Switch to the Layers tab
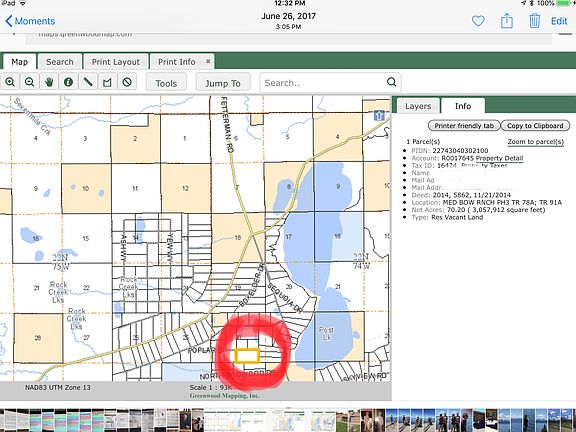 pyautogui.click(x=418, y=106)
